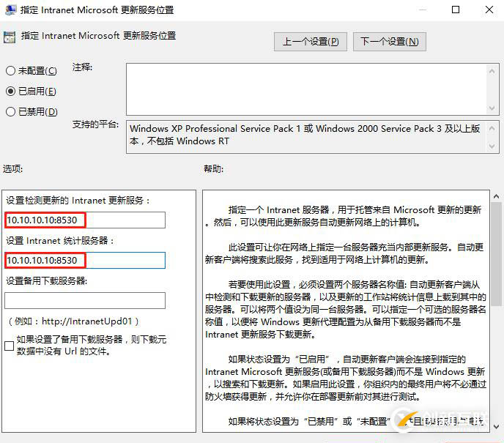Click the 选项 section label
This screenshot has width=504, height=443.
(13, 168)
